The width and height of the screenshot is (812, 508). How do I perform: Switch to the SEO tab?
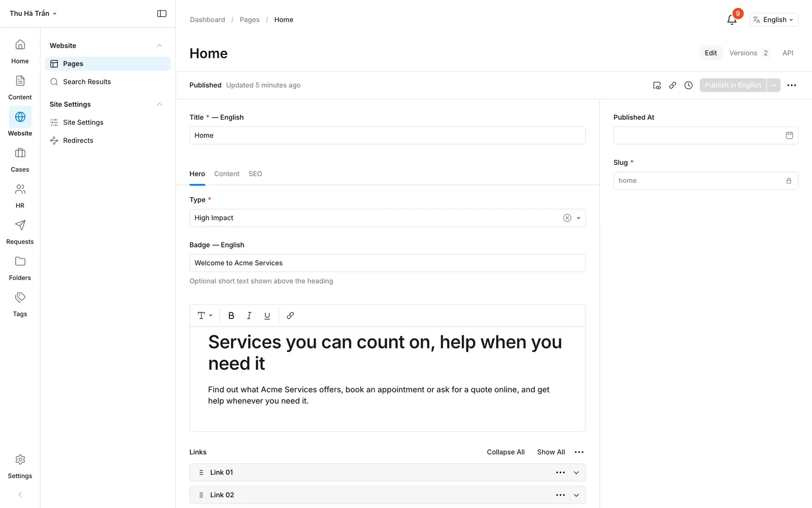(255, 174)
